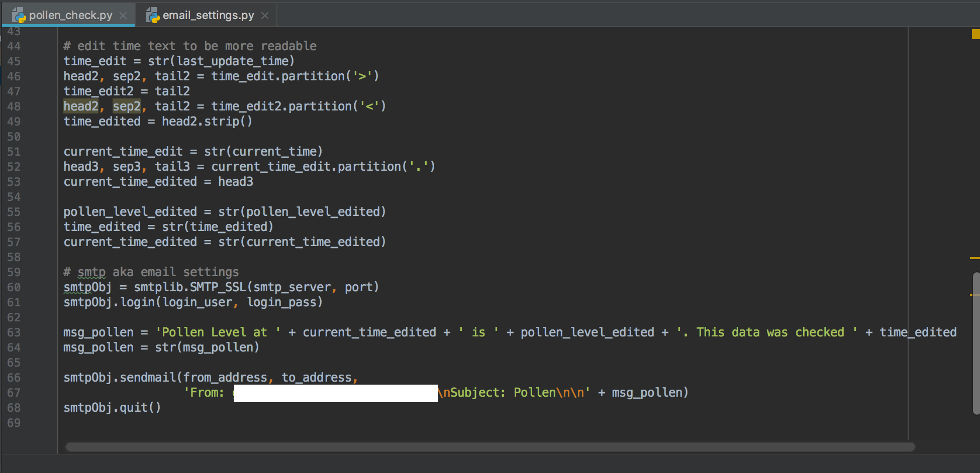
Task: Click the Python file icon on email_settings.py tab
Action: [152, 16]
